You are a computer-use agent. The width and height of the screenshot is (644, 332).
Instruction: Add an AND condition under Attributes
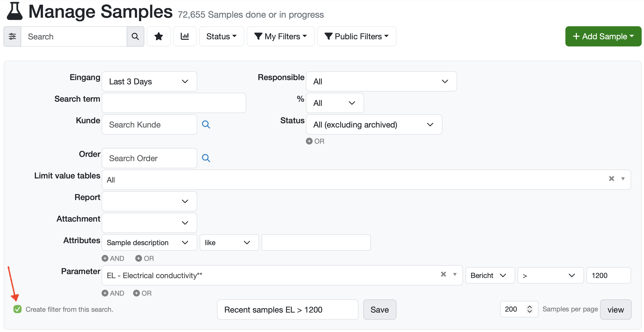[x=113, y=258]
